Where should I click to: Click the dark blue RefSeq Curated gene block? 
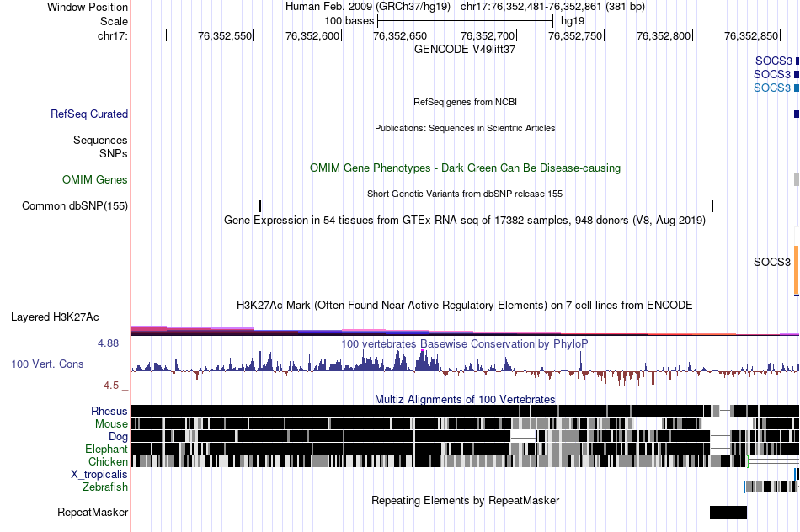(797, 114)
